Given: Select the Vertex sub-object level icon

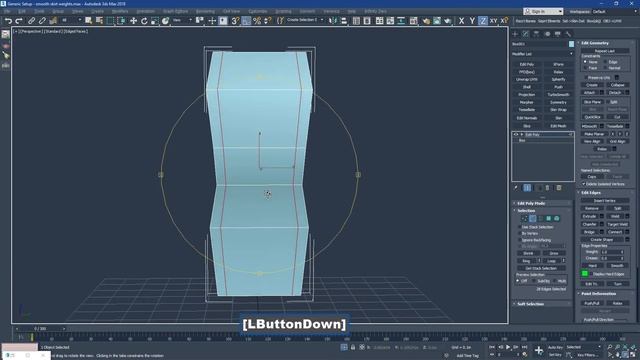Looking at the screenshot, I should click(x=524, y=218).
